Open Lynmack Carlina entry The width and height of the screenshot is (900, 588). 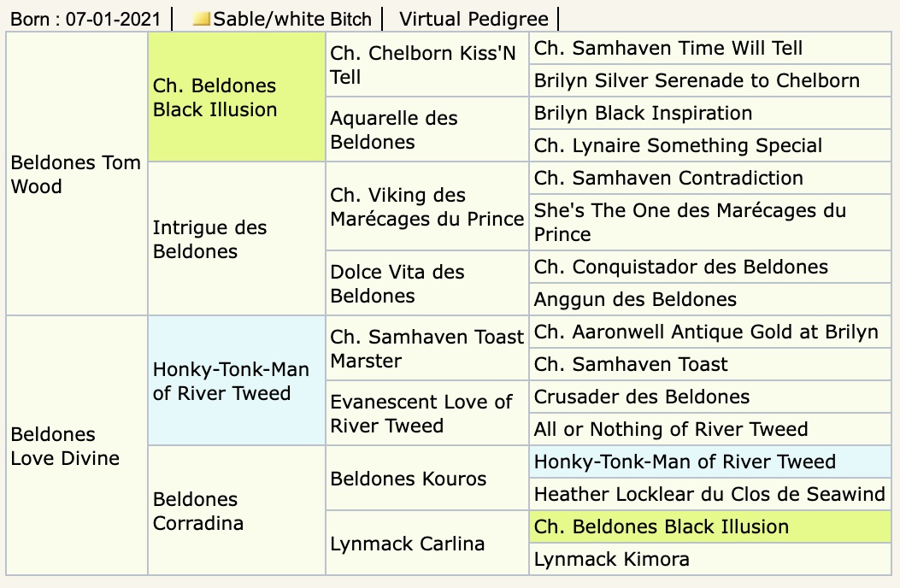pyautogui.click(x=407, y=544)
